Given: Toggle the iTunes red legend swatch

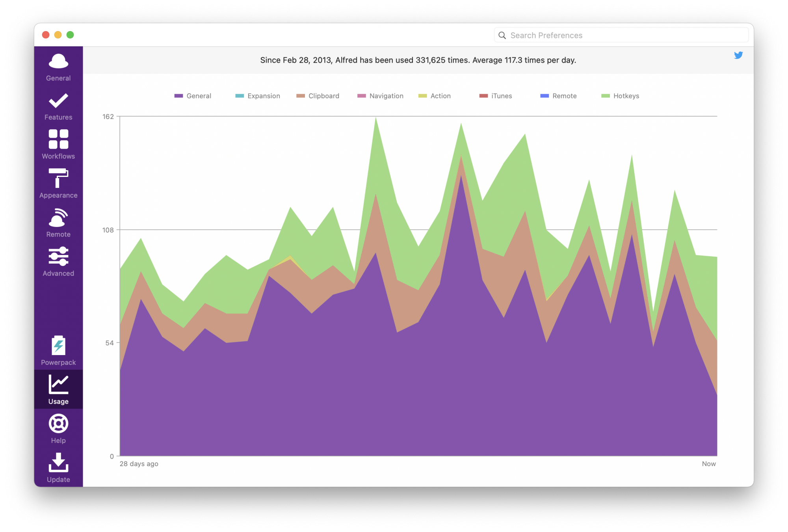Looking at the screenshot, I should tap(483, 96).
